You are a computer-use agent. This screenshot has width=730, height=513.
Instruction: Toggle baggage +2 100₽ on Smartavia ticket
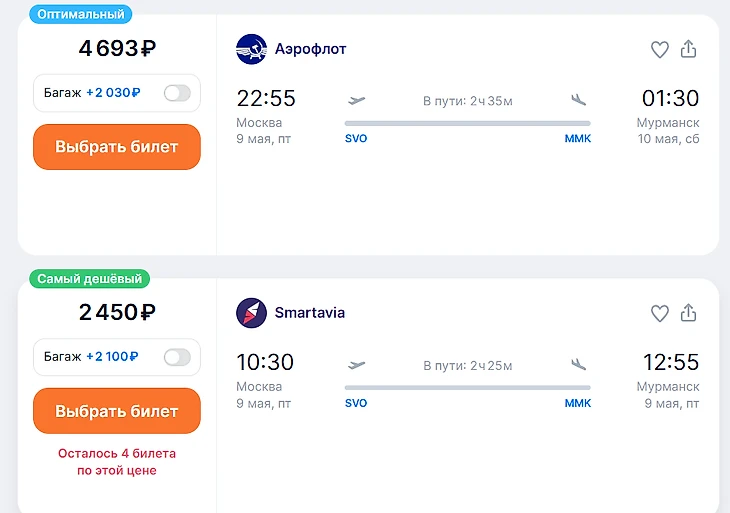pyautogui.click(x=177, y=357)
